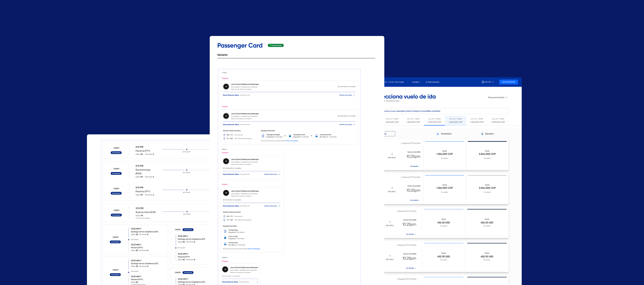Click the PTY - EZE seat icon in the SMALL Expand card
The image size is (644, 285).
(x=224, y=220)
